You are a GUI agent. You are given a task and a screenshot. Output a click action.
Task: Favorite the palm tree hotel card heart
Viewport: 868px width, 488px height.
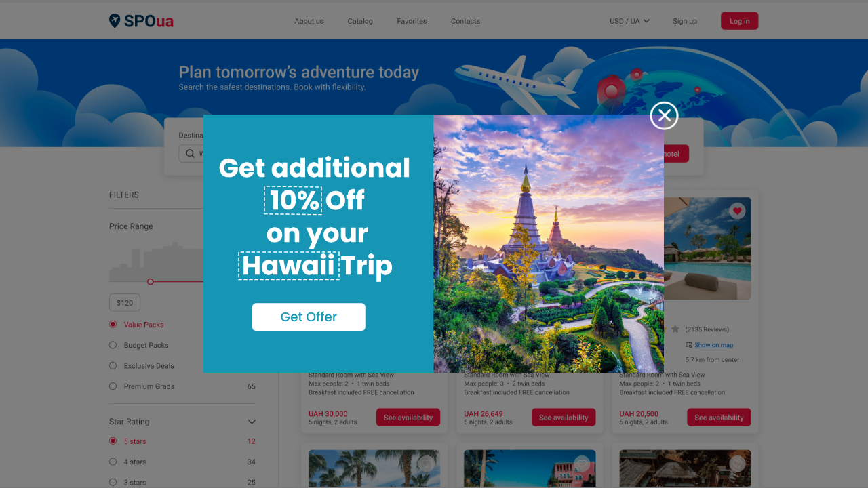(426, 464)
